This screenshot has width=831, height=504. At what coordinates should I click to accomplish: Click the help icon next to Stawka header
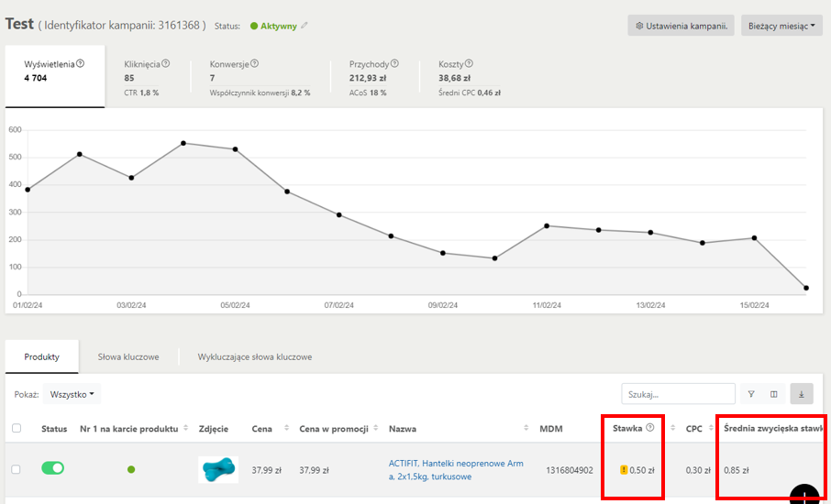coord(650,428)
